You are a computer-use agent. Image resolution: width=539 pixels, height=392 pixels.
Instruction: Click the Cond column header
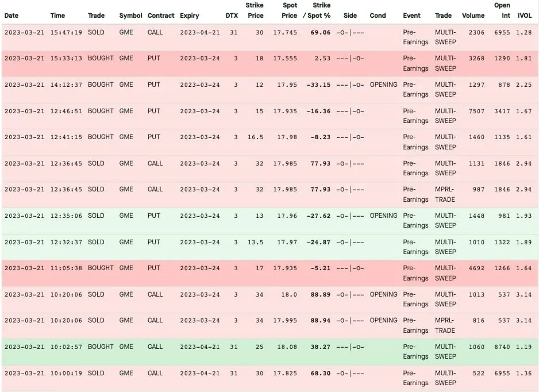tap(378, 16)
